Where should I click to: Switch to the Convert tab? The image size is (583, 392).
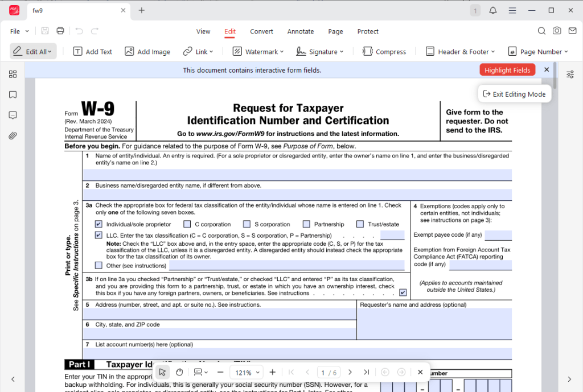tap(261, 32)
